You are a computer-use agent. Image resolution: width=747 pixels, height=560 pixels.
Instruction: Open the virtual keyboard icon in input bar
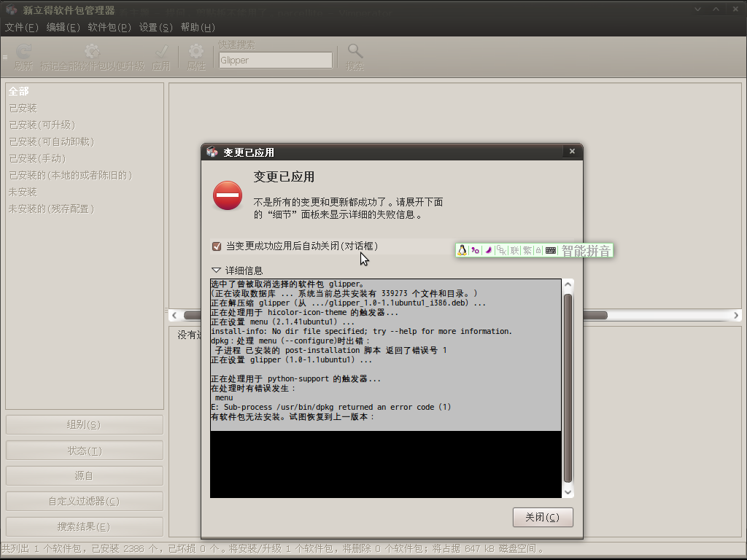coord(551,251)
